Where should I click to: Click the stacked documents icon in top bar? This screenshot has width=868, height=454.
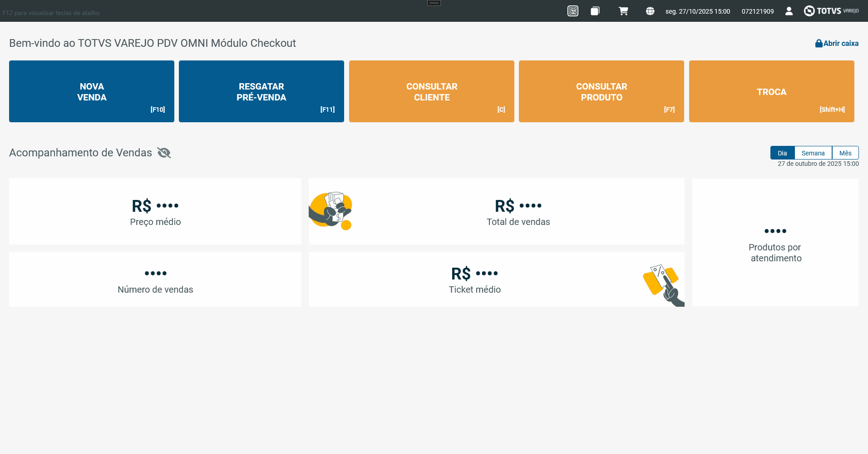pyautogui.click(x=595, y=11)
